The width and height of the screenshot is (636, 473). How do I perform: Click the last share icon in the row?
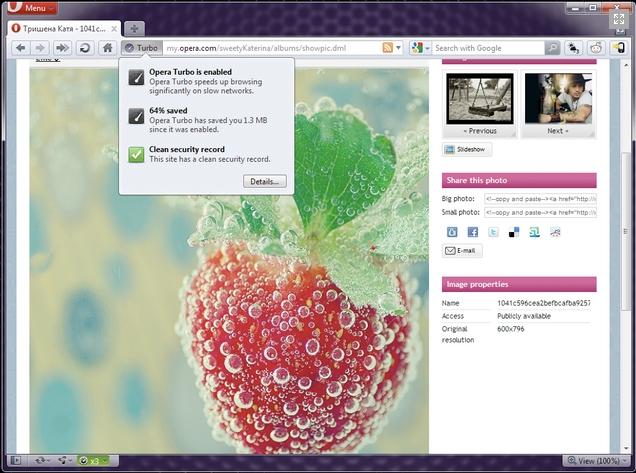pyautogui.click(x=555, y=232)
